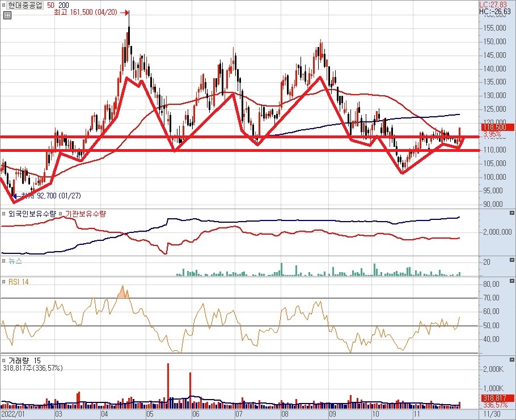This screenshot has width=516, height=420.
Task: Click the 03 month label on date axis
Action: click(x=58, y=414)
